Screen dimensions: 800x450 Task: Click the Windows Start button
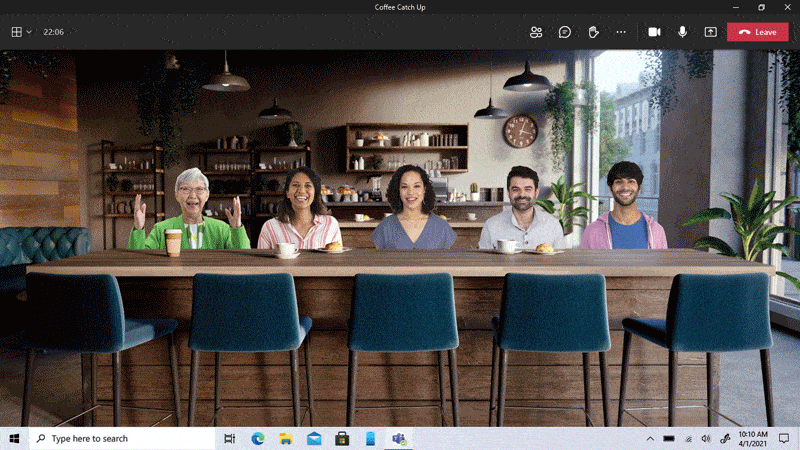coord(14,439)
